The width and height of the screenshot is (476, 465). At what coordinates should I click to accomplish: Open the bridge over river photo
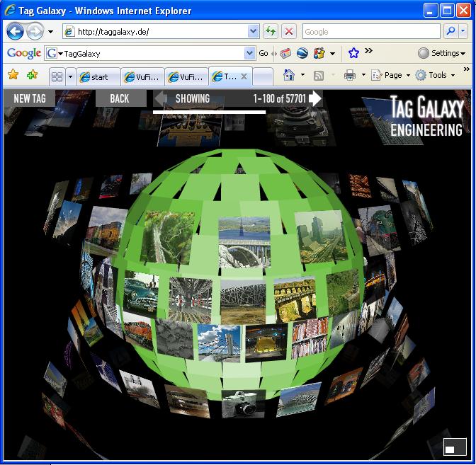(244, 242)
